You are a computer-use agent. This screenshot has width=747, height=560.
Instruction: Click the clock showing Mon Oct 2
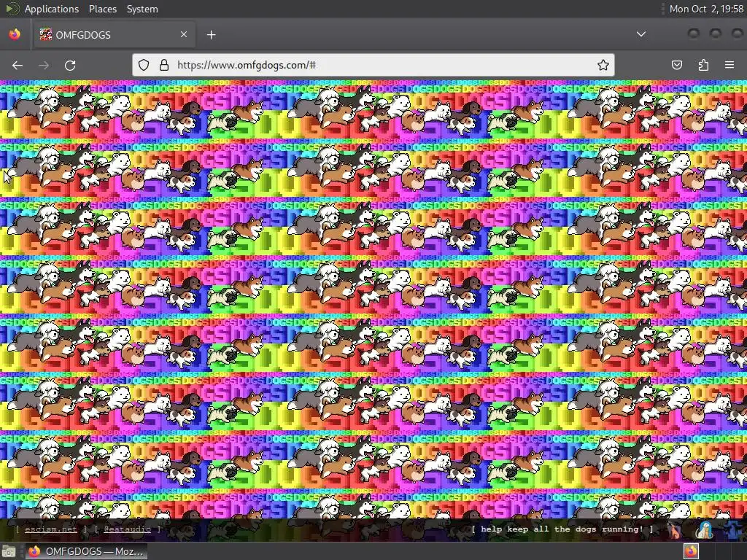click(706, 9)
